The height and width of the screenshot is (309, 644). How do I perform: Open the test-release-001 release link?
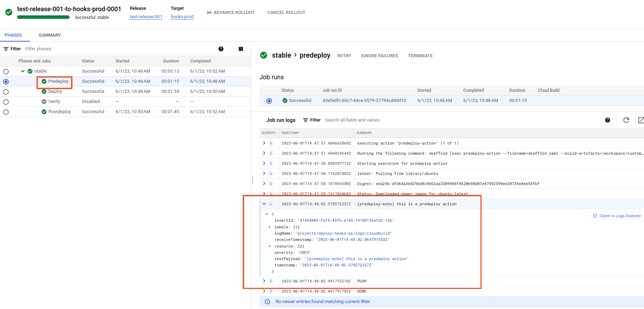click(x=146, y=17)
